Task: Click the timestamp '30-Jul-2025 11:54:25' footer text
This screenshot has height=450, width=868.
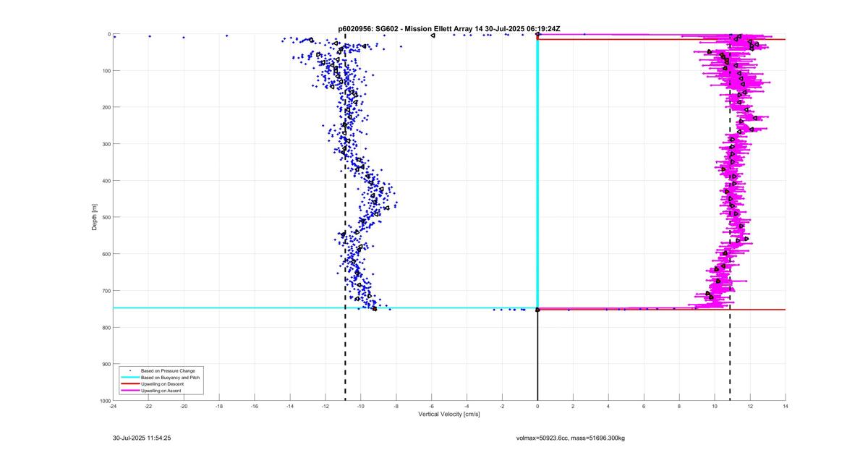Action: 142,438
